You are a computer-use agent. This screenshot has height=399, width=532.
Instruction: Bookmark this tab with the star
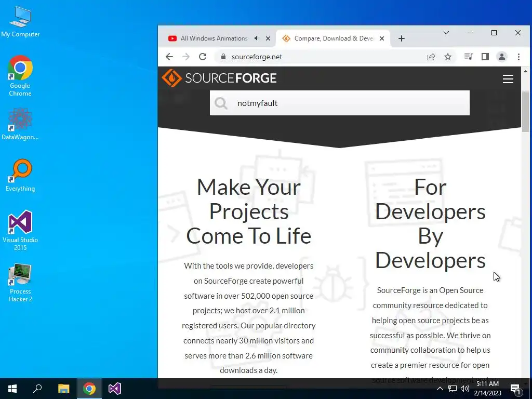click(x=448, y=57)
